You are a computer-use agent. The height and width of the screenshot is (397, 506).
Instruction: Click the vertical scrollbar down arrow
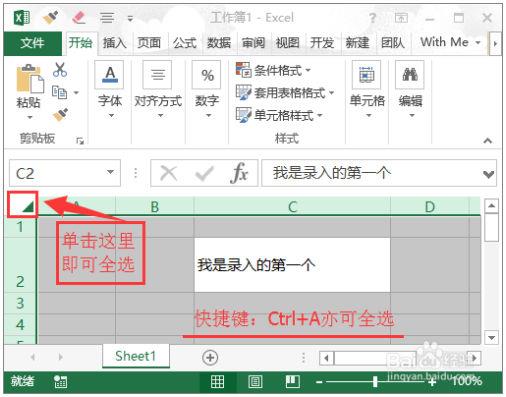point(491,337)
